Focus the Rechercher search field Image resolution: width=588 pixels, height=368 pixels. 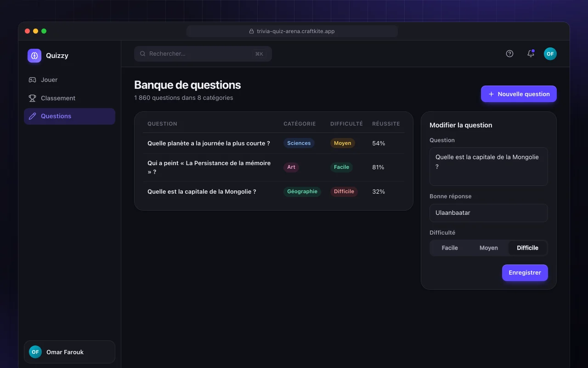point(203,54)
